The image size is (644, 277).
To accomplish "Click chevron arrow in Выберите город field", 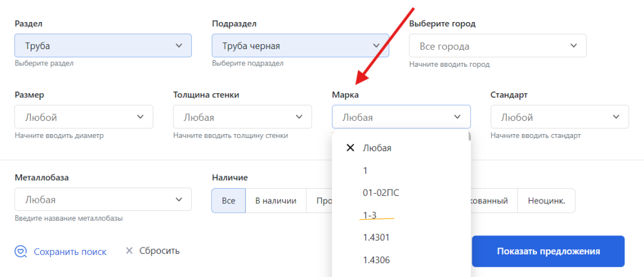I will 573,45.
